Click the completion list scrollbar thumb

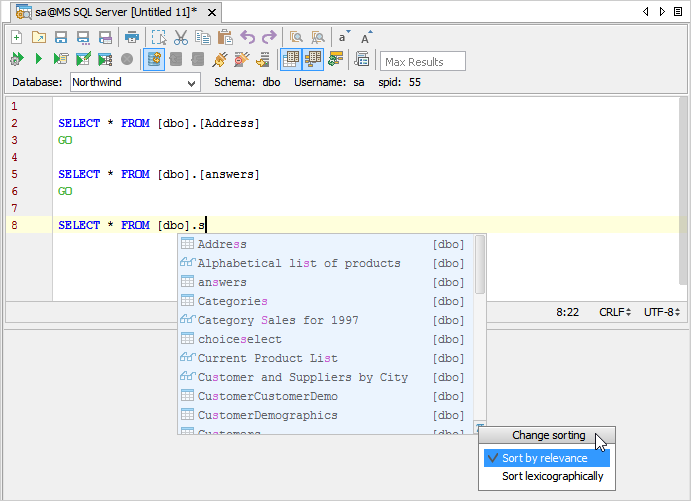pos(480,264)
